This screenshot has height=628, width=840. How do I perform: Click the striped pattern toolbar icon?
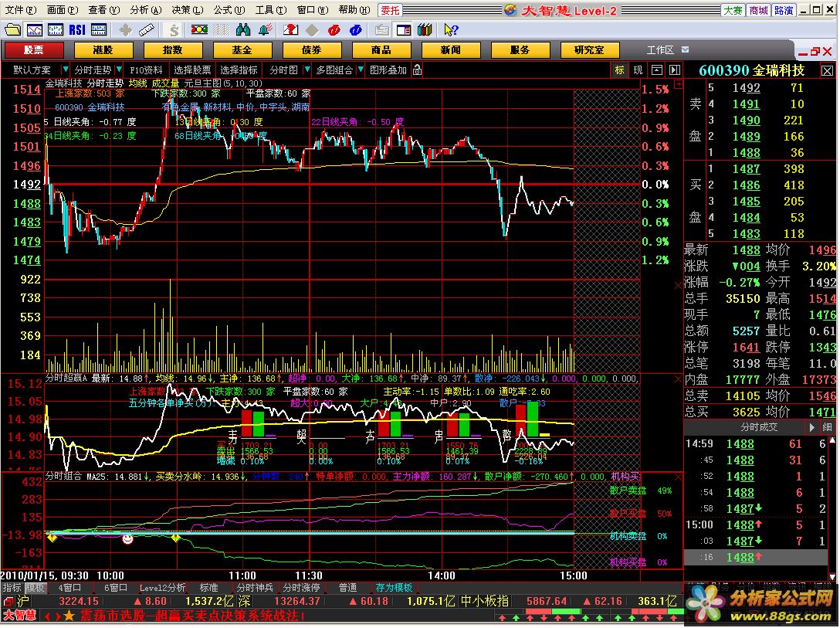pyautogui.click(x=222, y=30)
